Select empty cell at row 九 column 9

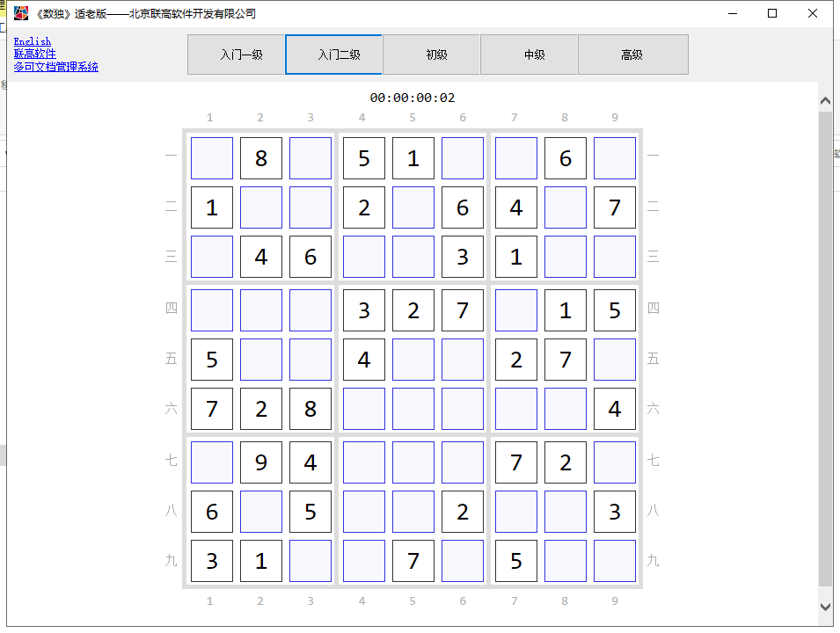point(615,561)
